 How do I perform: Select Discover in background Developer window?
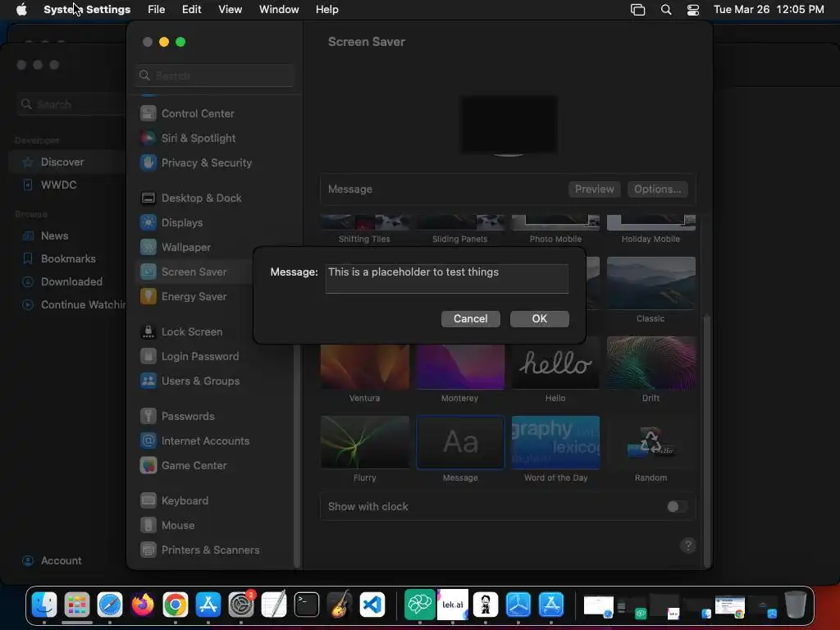(67, 162)
